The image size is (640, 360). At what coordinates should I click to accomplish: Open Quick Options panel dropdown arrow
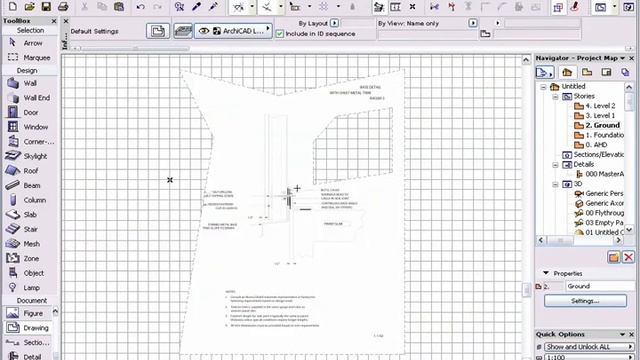tap(622, 334)
